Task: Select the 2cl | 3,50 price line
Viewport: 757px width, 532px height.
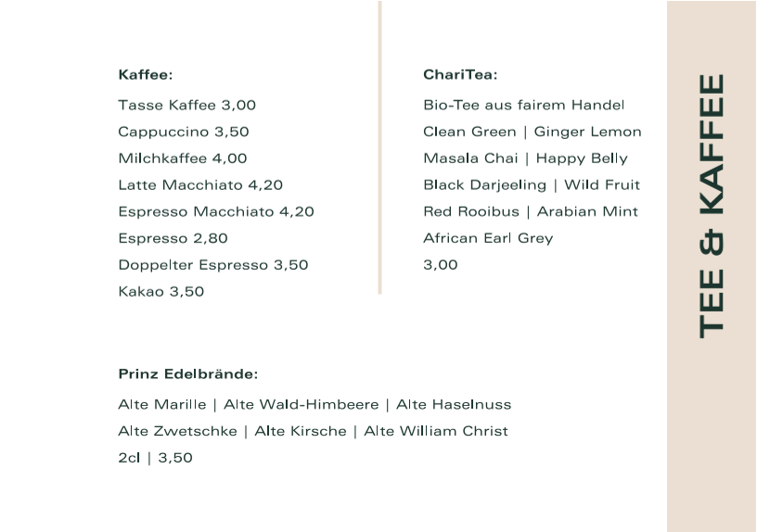Action: click(155, 458)
